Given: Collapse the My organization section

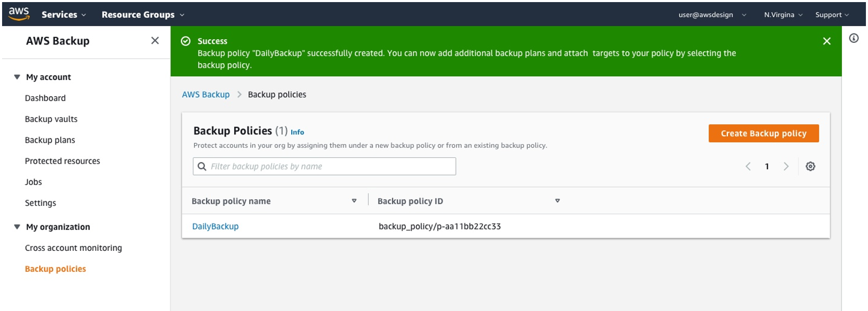Looking at the screenshot, I should click(17, 227).
